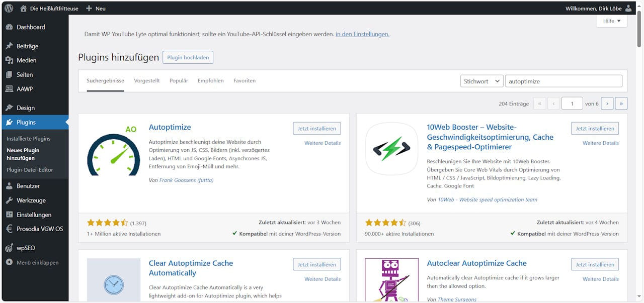Viewport: 644px width, 303px height.
Task: Install Autoptimize with Jetzt installieren
Action: tap(316, 128)
